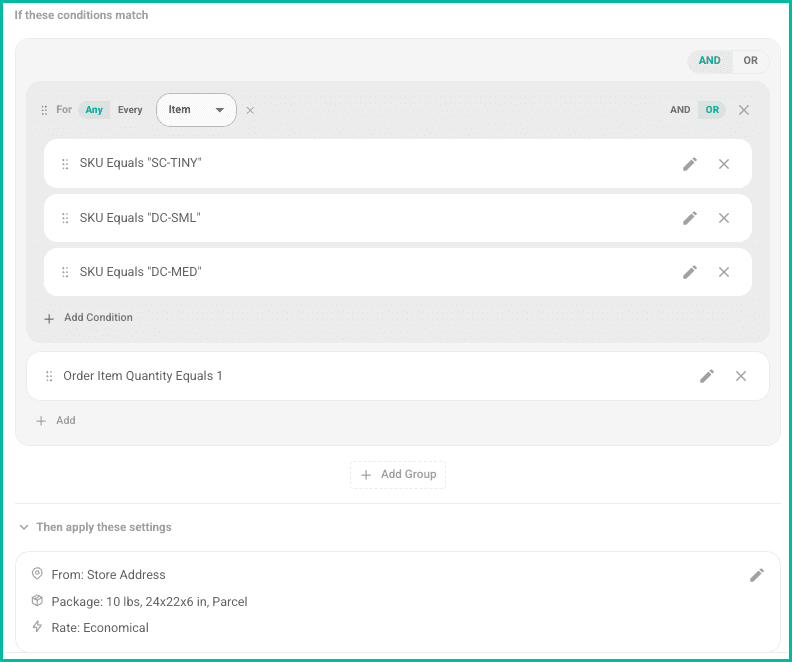Click Add Condition in the Item group
The width and height of the screenshot is (792, 662).
pos(89,318)
